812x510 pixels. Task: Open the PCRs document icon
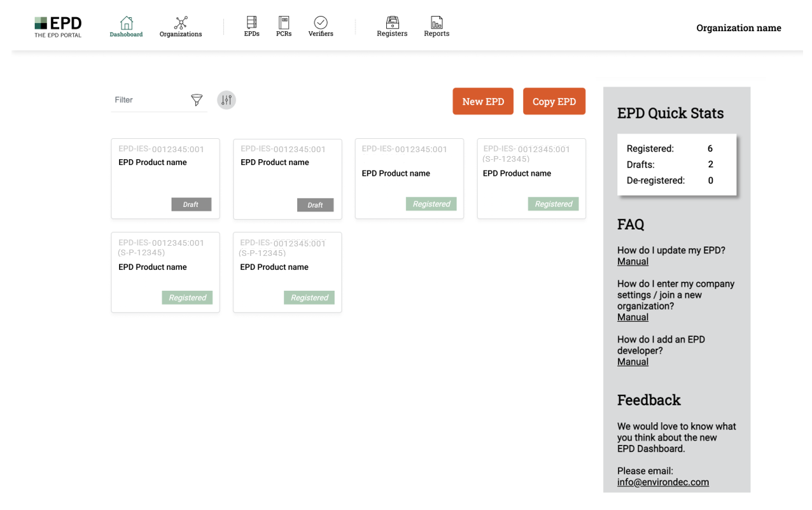(x=284, y=23)
